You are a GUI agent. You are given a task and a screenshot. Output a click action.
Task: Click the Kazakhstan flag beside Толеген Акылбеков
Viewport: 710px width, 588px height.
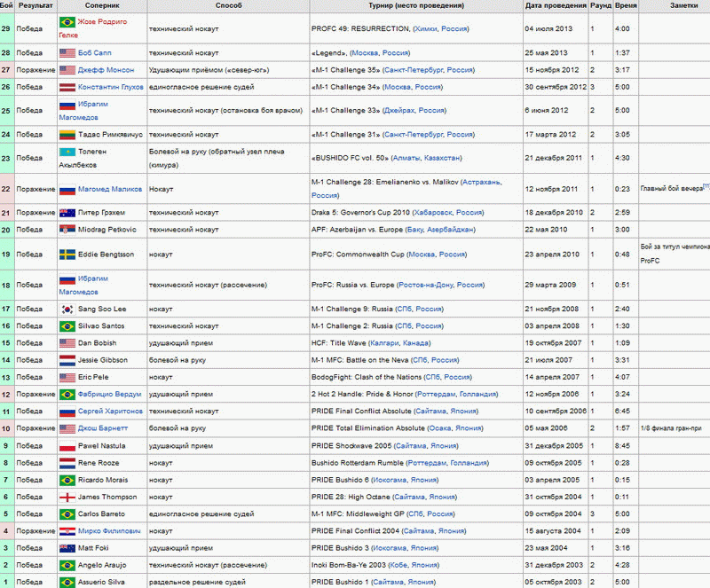[67, 152]
